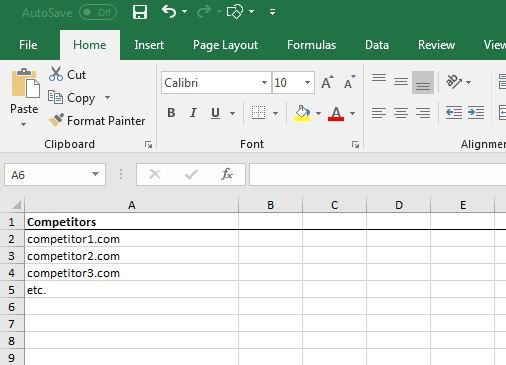506x365 pixels.
Task: Switch to the Review tab
Action: pos(436,45)
